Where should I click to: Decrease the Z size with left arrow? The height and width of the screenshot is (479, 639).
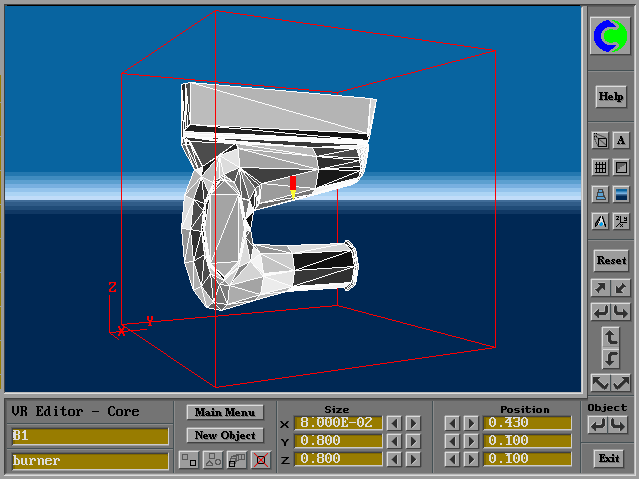(x=395, y=459)
